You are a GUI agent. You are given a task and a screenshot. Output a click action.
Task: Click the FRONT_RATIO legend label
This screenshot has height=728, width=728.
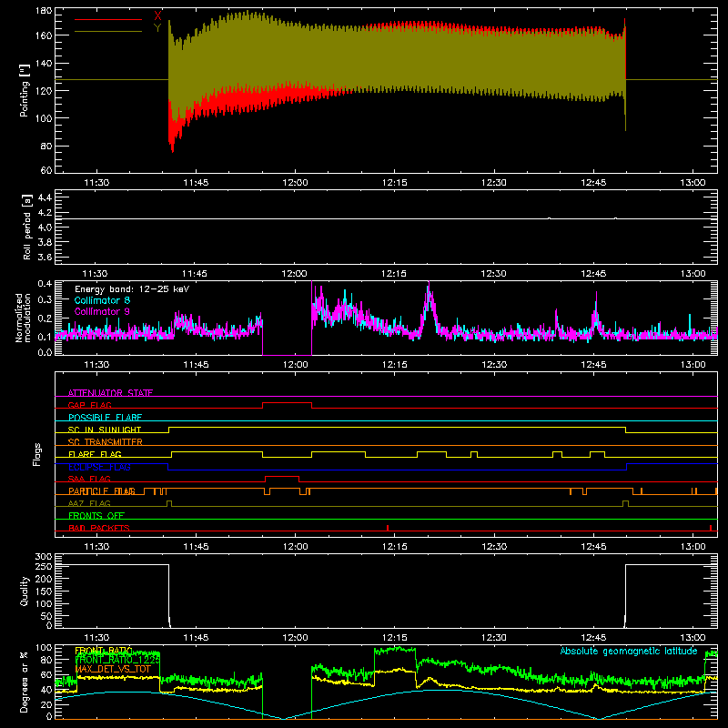pyautogui.click(x=104, y=651)
